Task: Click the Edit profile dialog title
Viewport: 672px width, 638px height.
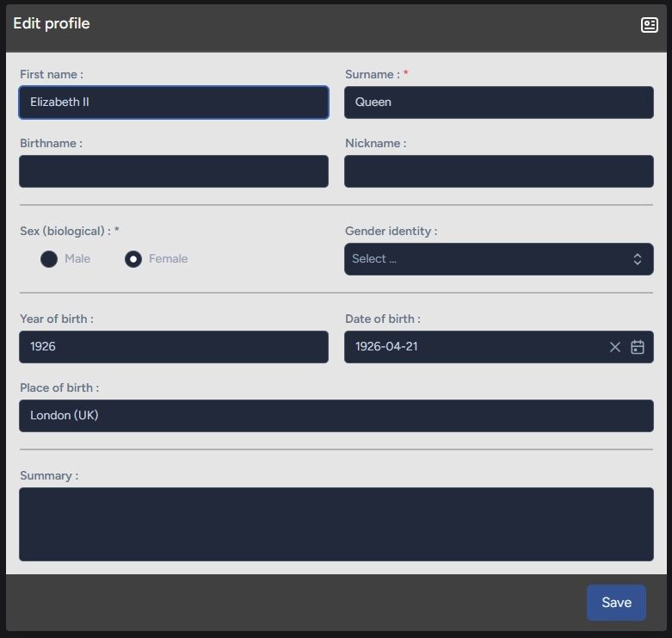Action: tap(52, 23)
